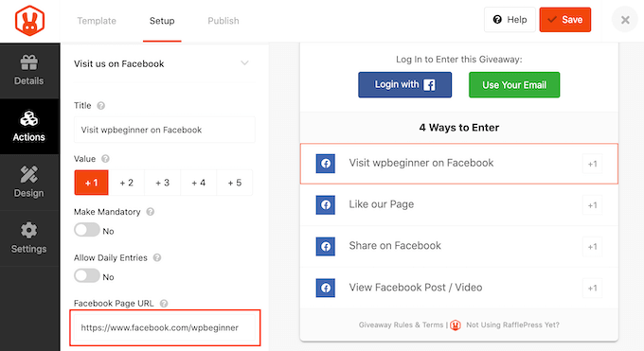Toggle the Allow Daily Entries switch
Screen dimensions: 644x351
tap(87, 275)
